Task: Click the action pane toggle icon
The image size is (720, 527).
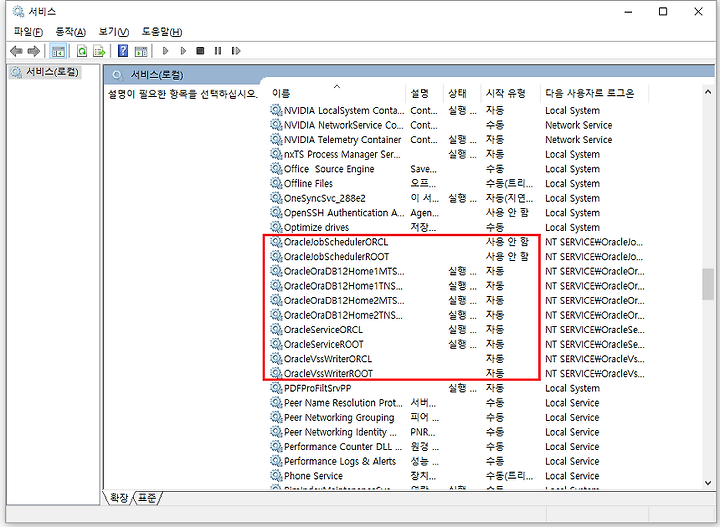Action: (x=141, y=51)
